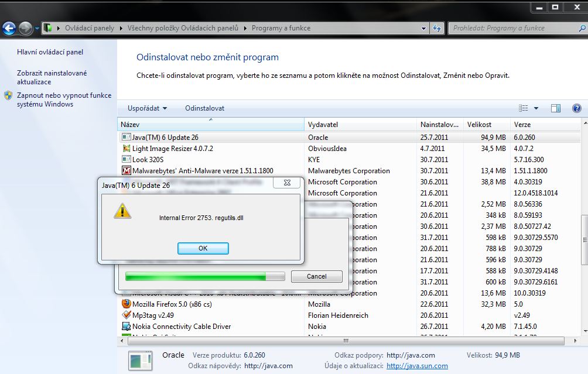
Task: Select the Look 320S entry
Action: pyautogui.click(x=148, y=160)
